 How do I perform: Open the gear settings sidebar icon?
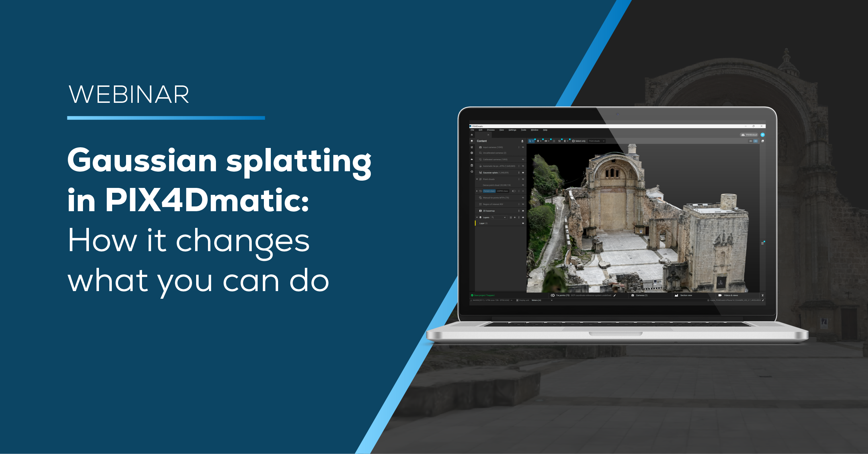pos(472,153)
